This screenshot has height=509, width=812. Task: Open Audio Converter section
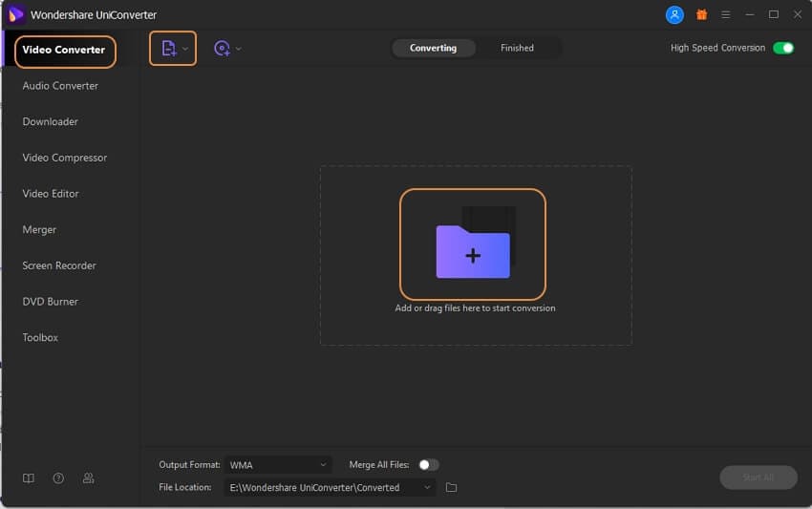[60, 86]
